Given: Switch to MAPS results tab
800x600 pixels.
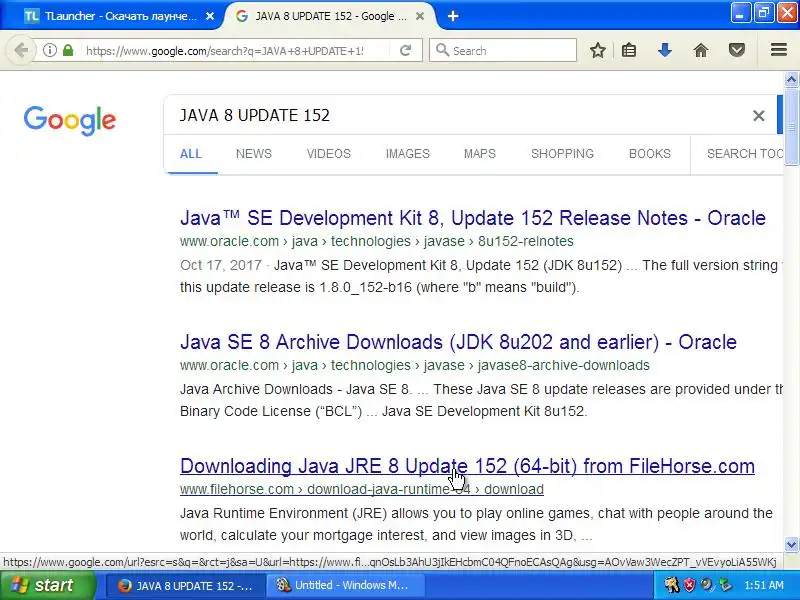Looking at the screenshot, I should click(480, 154).
